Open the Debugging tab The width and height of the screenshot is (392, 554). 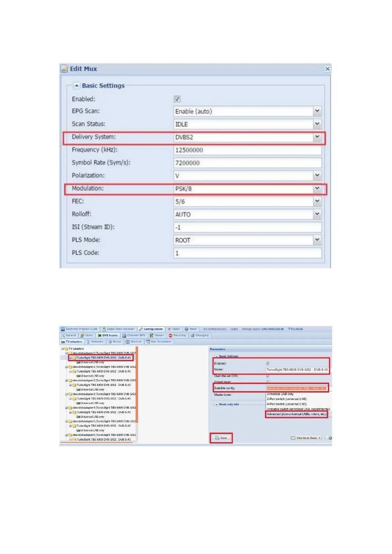point(200,335)
